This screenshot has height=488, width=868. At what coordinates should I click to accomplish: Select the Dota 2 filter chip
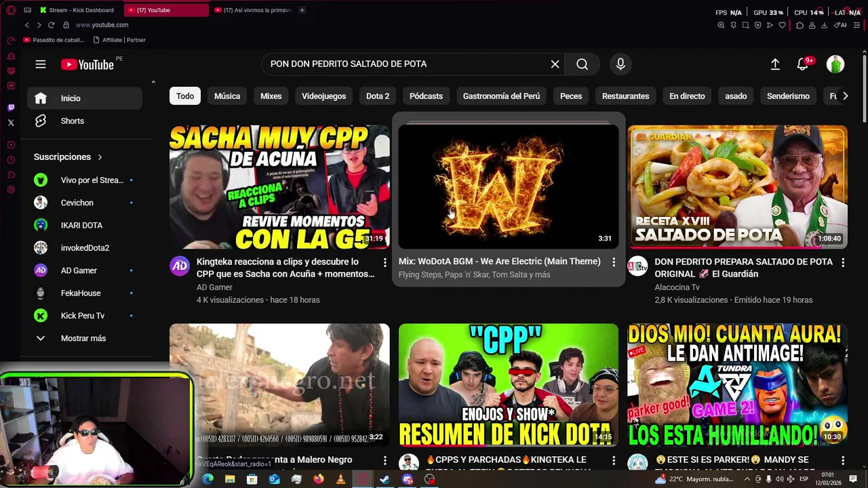(x=378, y=96)
